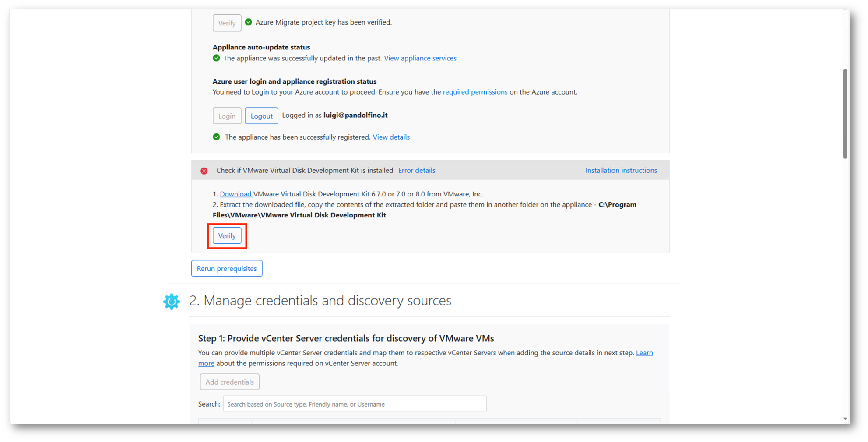Log out using the Logout button

pyautogui.click(x=261, y=116)
